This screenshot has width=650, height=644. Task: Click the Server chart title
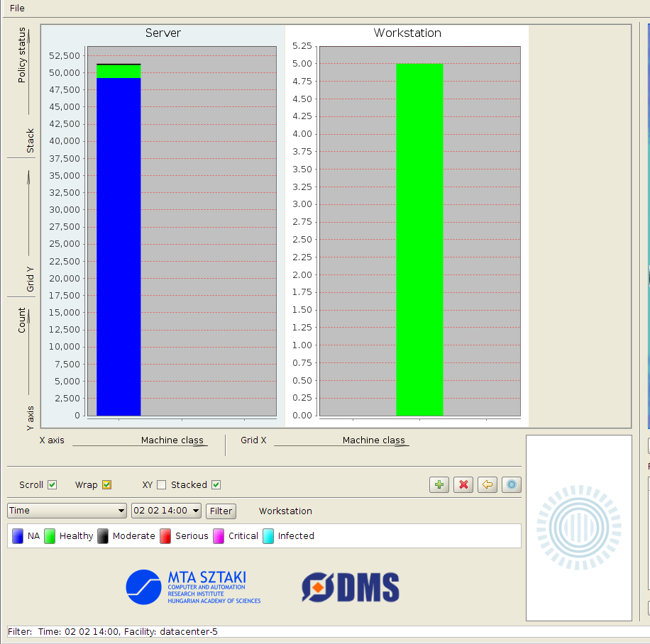click(163, 33)
